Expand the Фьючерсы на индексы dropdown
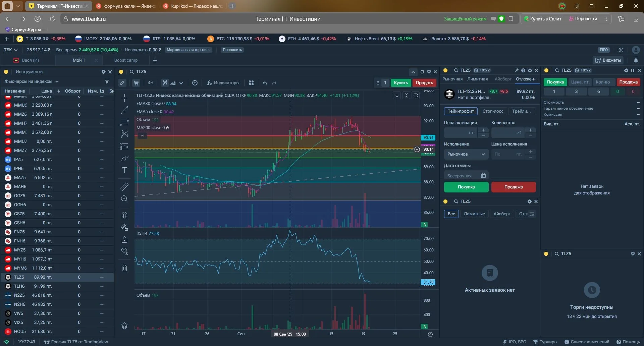The height and width of the screenshot is (346, 644). pos(32,81)
